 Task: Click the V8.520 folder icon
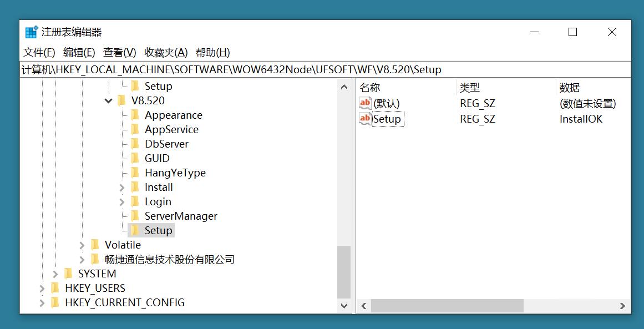point(121,100)
